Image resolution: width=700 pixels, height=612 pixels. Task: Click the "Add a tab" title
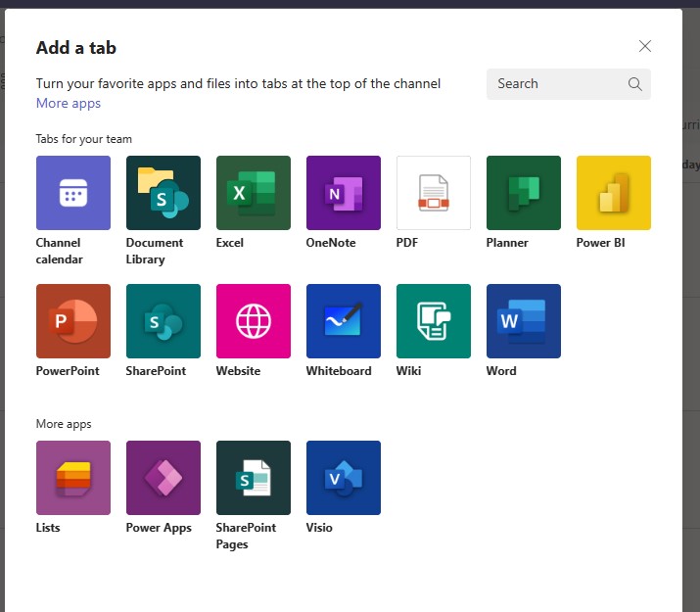[76, 48]
